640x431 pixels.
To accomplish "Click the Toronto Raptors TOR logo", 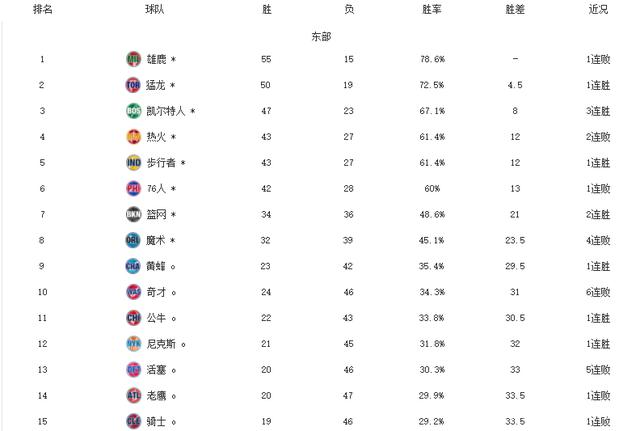I will click(x=133, y=85).
